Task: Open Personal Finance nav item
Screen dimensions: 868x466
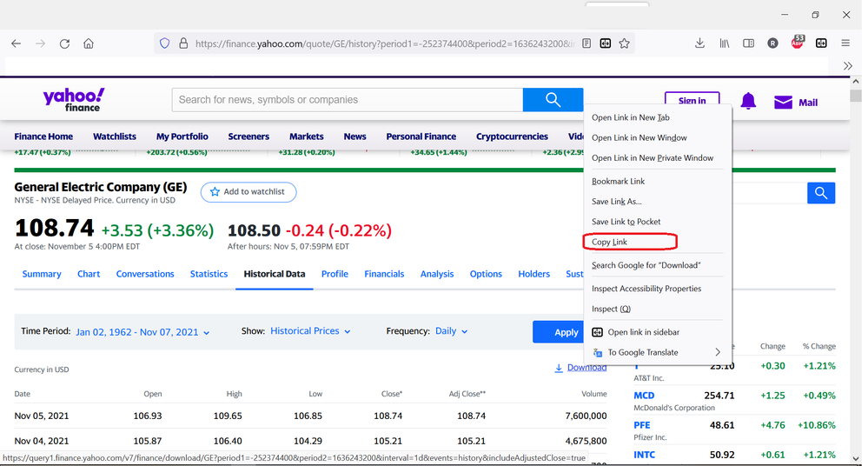Action: (421, 136)
